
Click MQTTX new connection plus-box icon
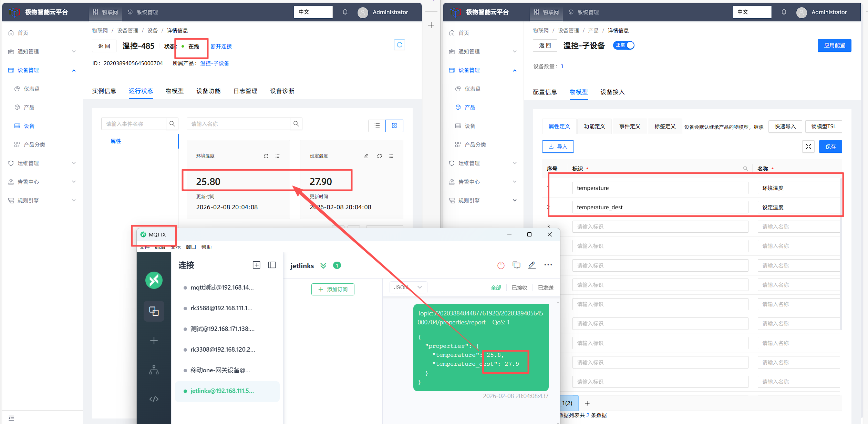[256, 265]
